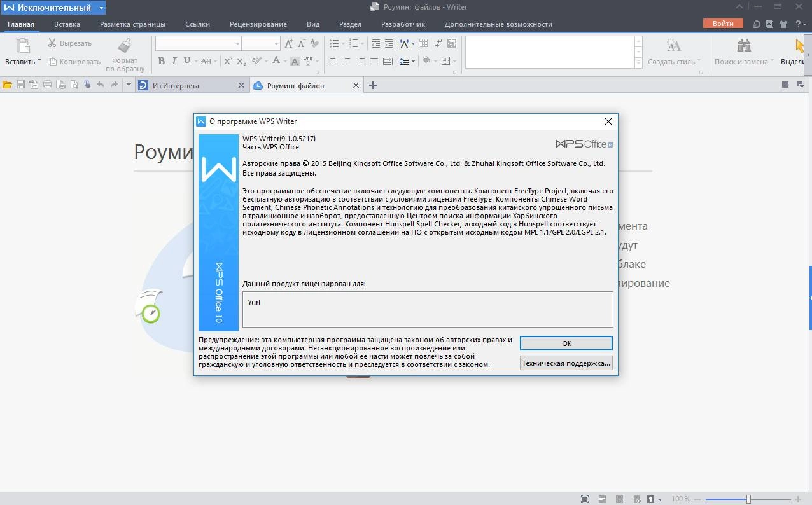Image resolution: width=812 pixels, height=505 pixels.
Task: Click the Техническая поддержка button
Action: pos(566,363)
